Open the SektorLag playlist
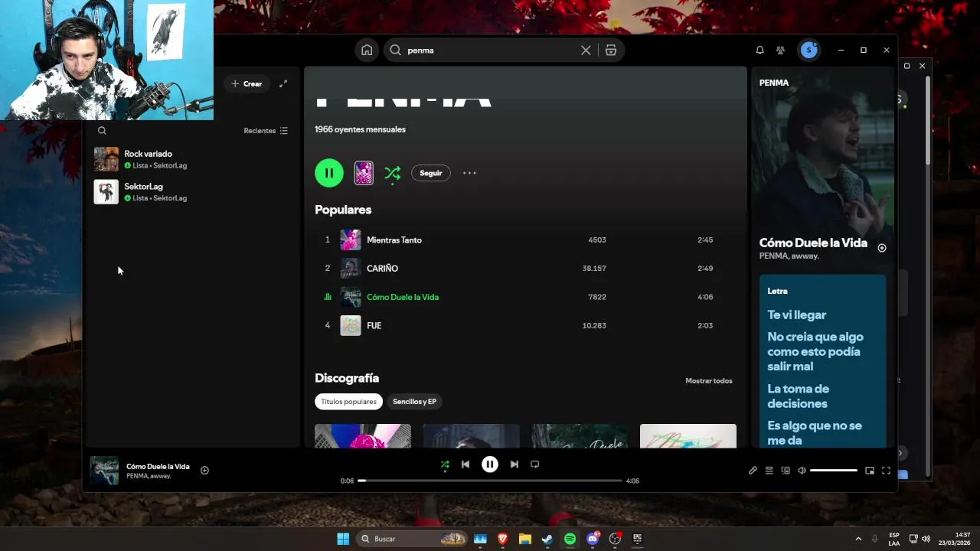 [191, 192]
